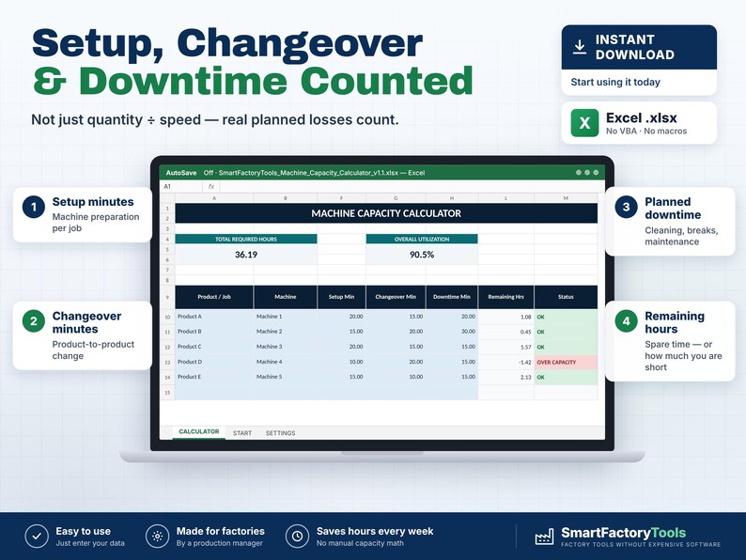Image resolution: width=746 pixels, height=560 pixels.
Task: Click the SmartFactoryTools brand name
Action: [623, 533]
